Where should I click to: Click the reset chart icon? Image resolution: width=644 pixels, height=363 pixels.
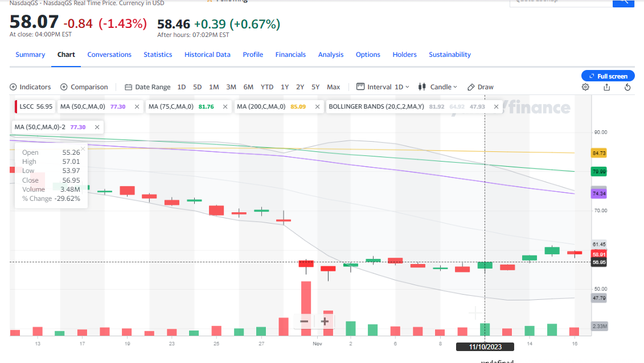pos(627,87)
